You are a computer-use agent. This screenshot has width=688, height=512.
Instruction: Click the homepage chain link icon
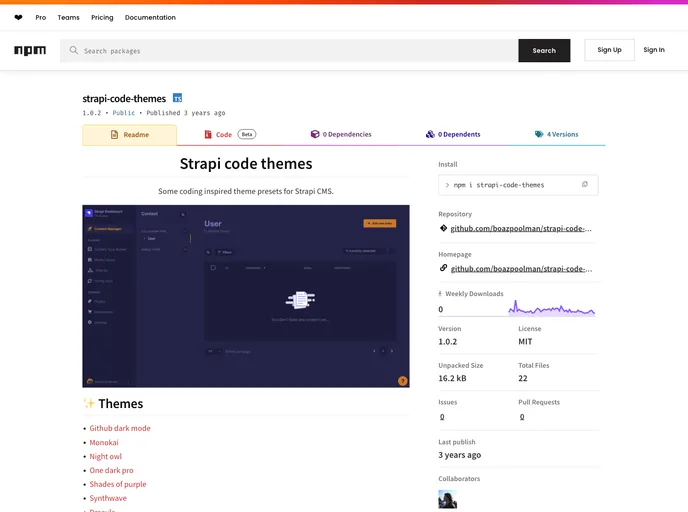[443, 268]
